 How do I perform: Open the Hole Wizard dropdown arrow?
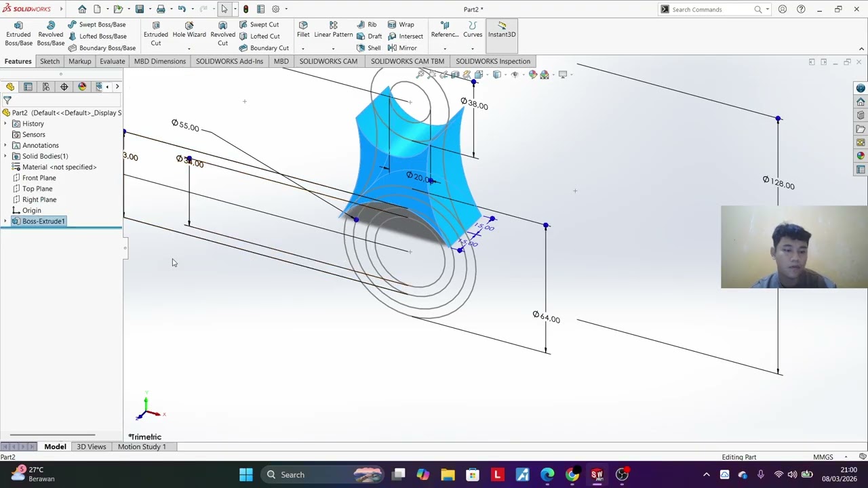[189, 49]
